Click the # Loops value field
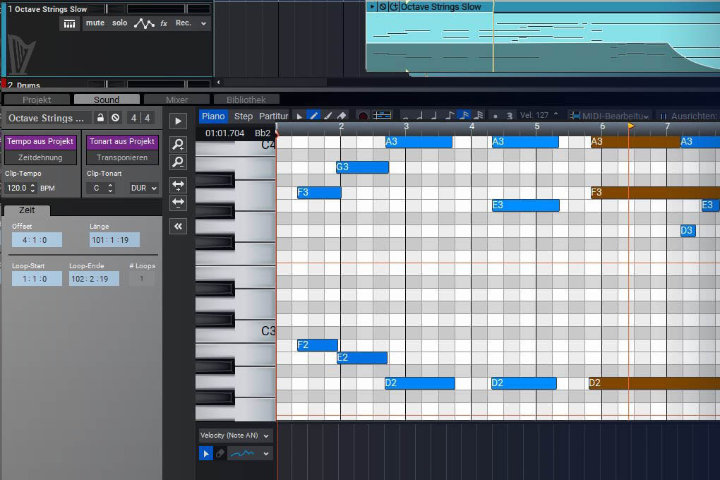This screenshot has width=720, height=480. 141,279
